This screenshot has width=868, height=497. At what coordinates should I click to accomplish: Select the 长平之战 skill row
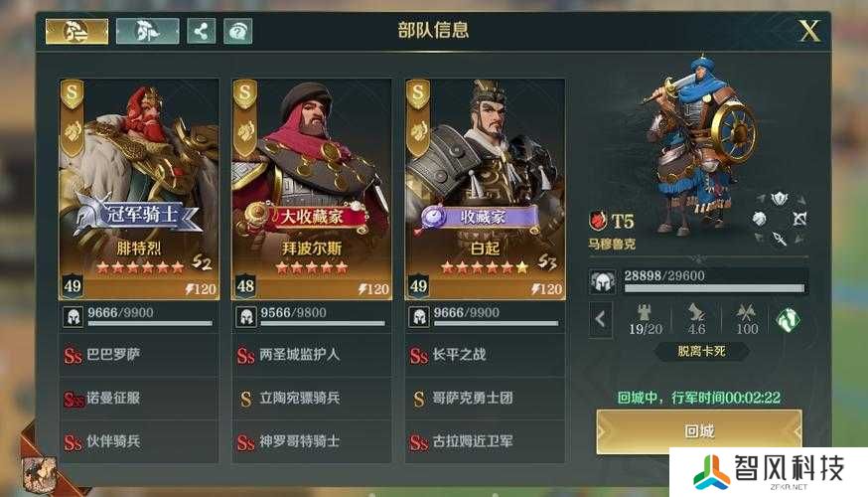tap(485, 355)
